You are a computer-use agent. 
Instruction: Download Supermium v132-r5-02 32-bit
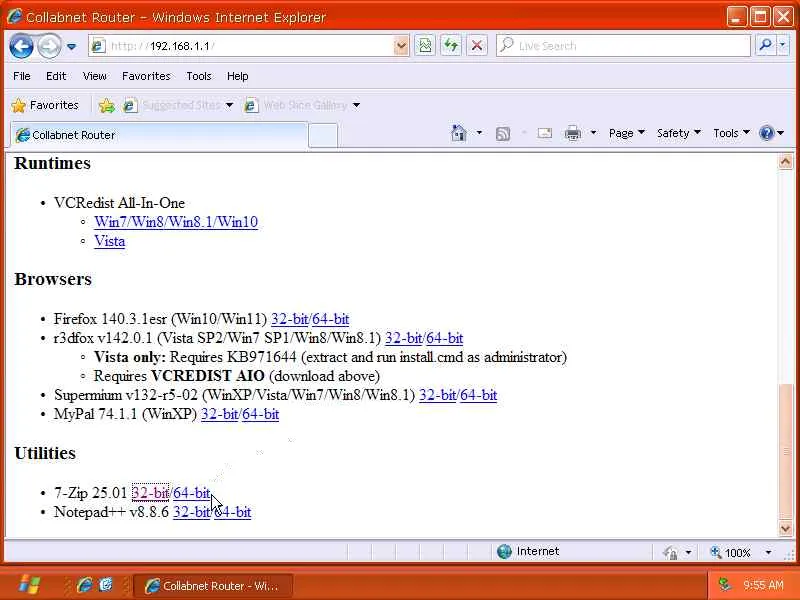[x=437, y=395]
